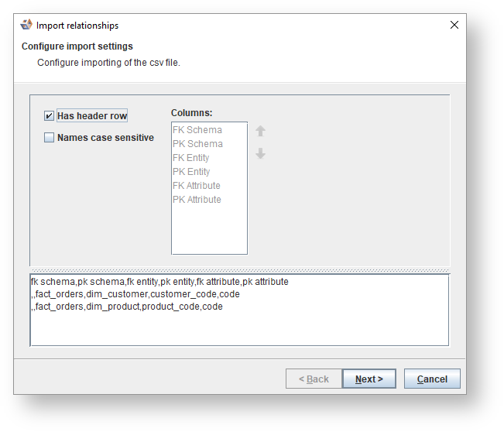The width and height of the screenshot is (504, 432).
Task: Select PK Schema in Columns list
Action: coord(197,144)
